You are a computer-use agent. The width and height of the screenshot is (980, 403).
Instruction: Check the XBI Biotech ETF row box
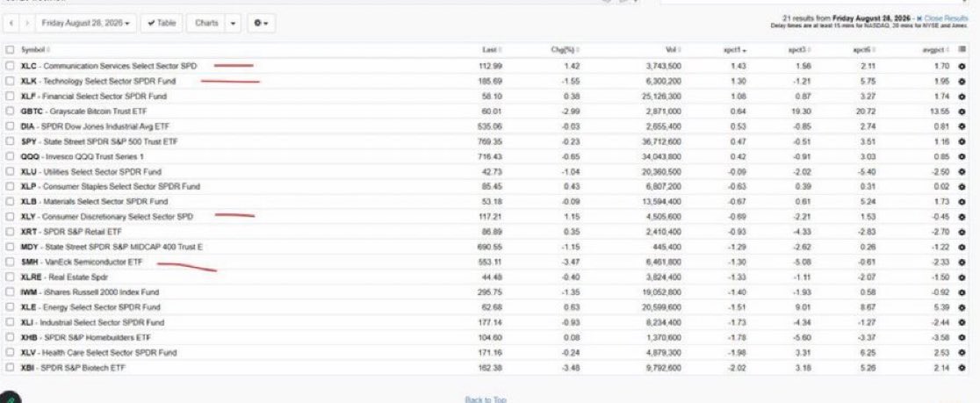click(10, 368)
